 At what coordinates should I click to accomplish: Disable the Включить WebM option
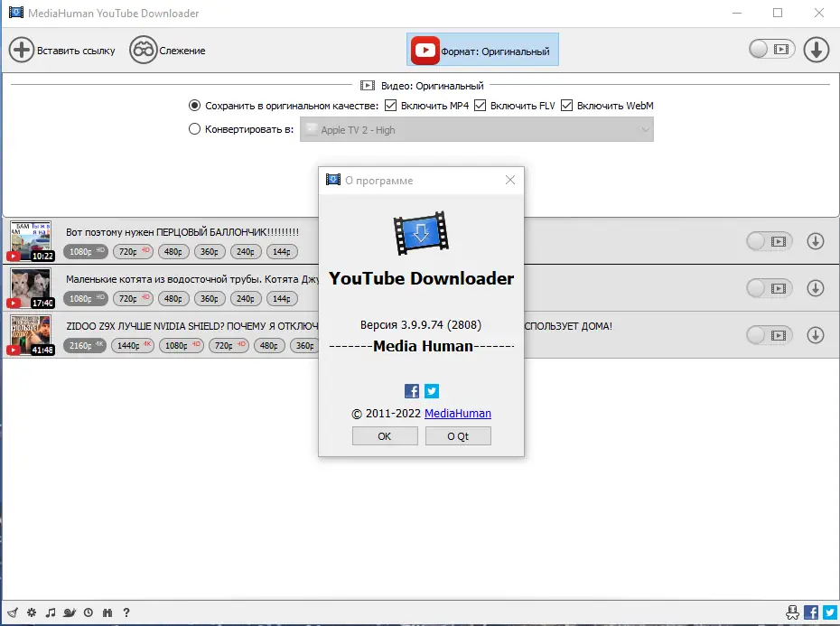tap(566, 105)
